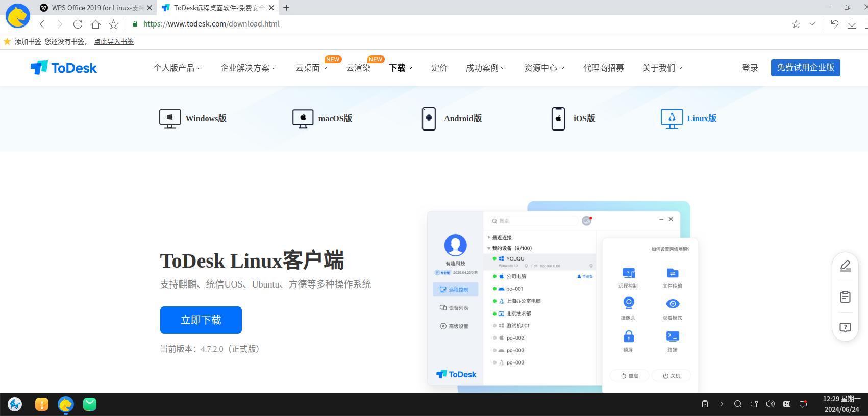Screen dimensions: 868x416
Task: Click the floating help question icon
Action: (846, 327)
